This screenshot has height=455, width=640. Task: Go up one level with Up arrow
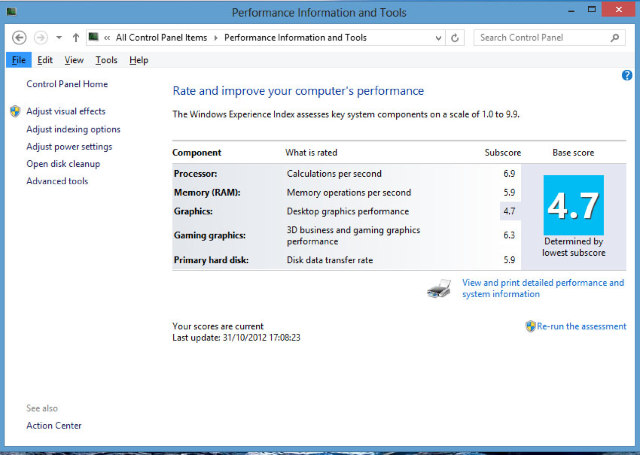[76, 38]
